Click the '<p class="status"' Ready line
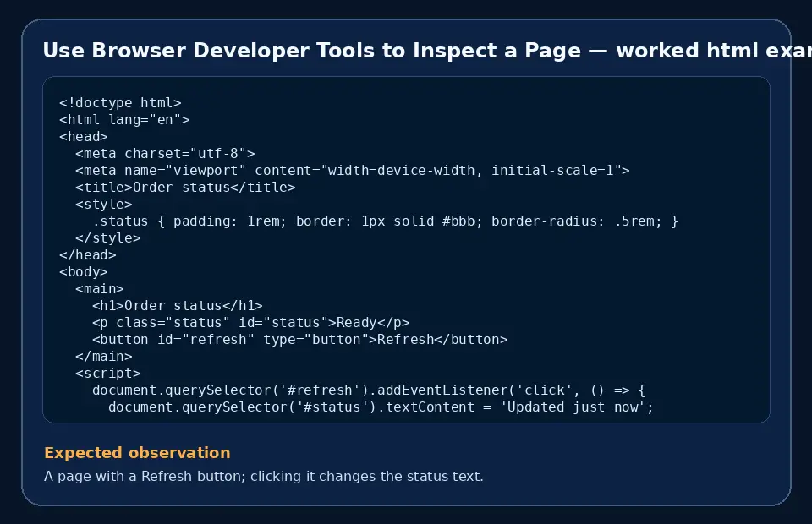The image size is (812, 524). [250, 322]
